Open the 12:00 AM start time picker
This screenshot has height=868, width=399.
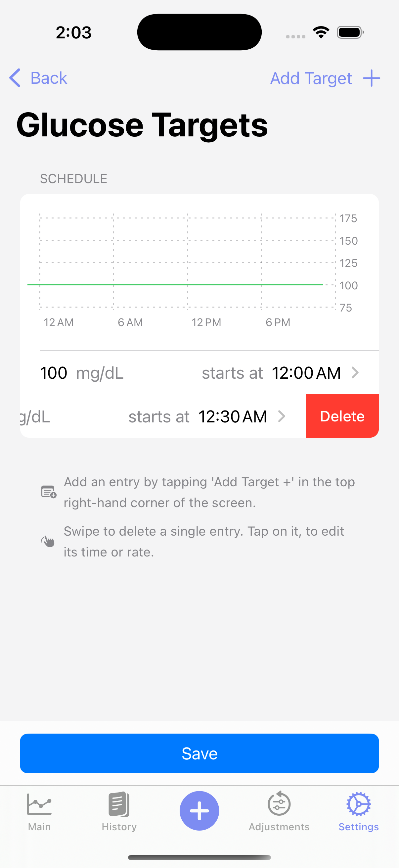click(306, 373)
